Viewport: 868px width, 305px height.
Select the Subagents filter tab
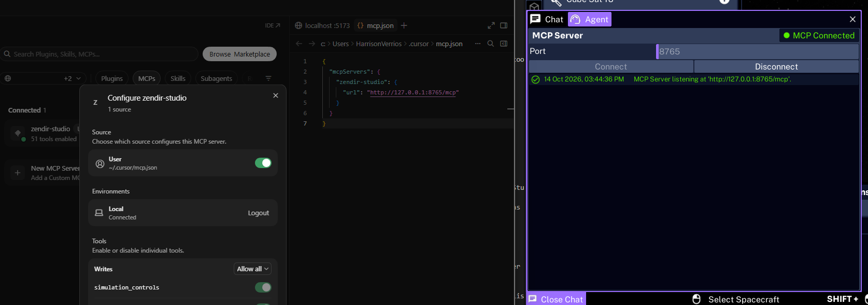(x=216, y=78)
